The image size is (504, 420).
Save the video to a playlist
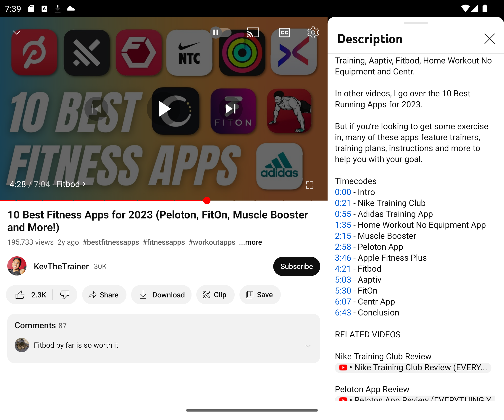pyautogui.click(x=260, y=295)
